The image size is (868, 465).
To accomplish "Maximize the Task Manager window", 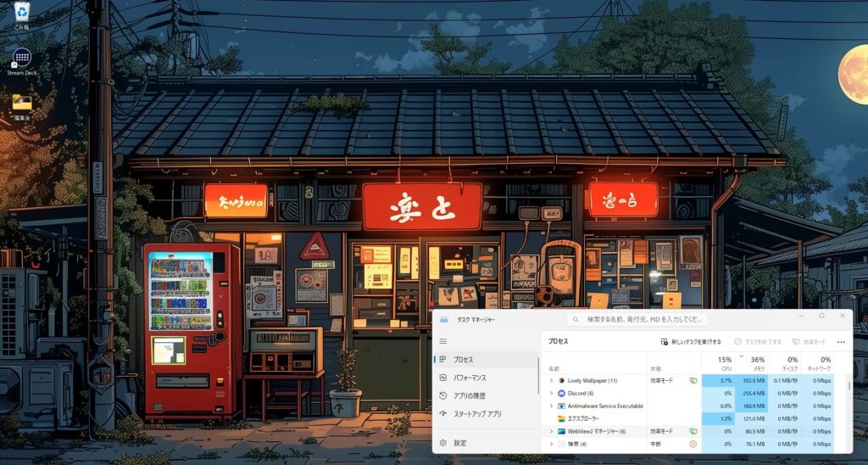I will coord(821,316).
